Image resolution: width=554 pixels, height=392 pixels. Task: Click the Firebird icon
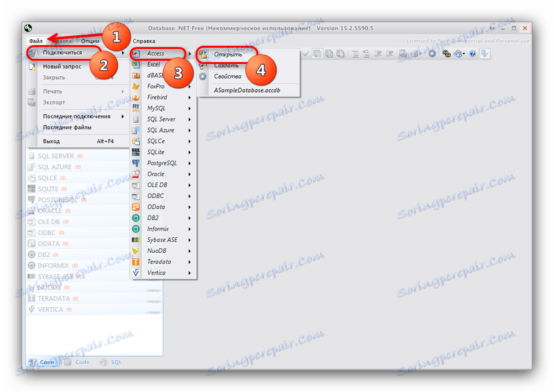[x=135, y=97]
